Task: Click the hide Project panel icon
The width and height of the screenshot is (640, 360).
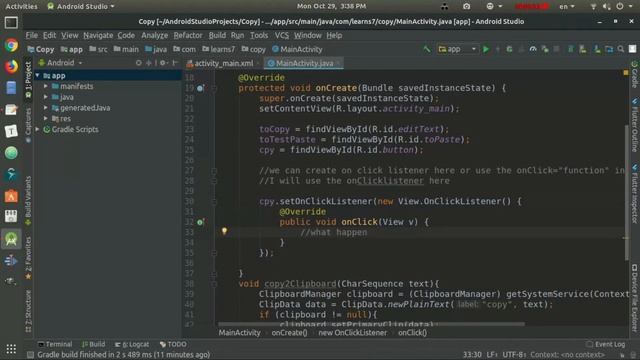Action: [x=175, y=63]
